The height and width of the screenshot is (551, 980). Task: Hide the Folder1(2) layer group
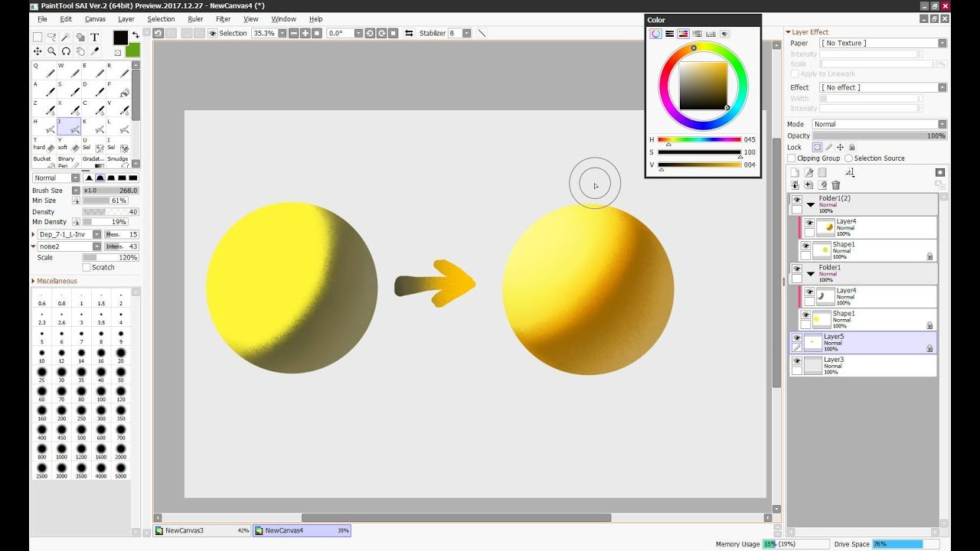(797, 200)
